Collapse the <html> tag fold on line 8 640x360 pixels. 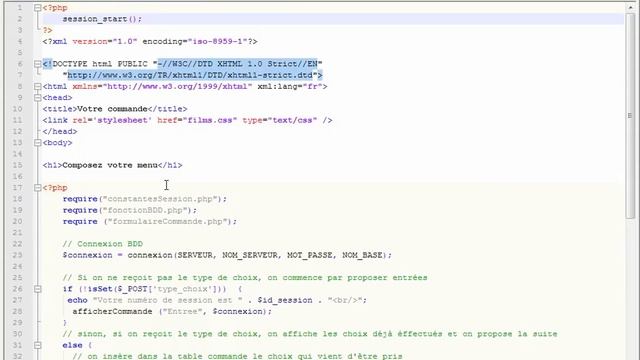pyautogui.click(x=38, y=87)
